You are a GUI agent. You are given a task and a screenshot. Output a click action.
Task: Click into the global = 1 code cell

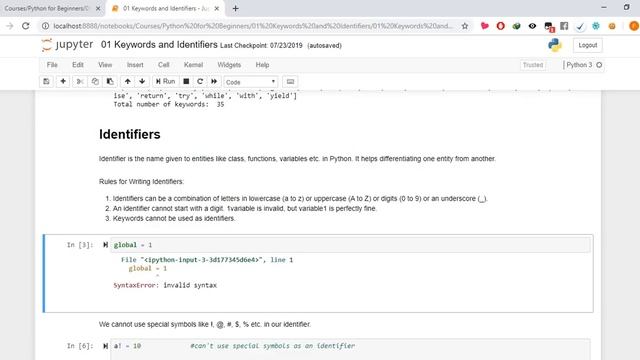pyautogui.click(x=350, y=245)
